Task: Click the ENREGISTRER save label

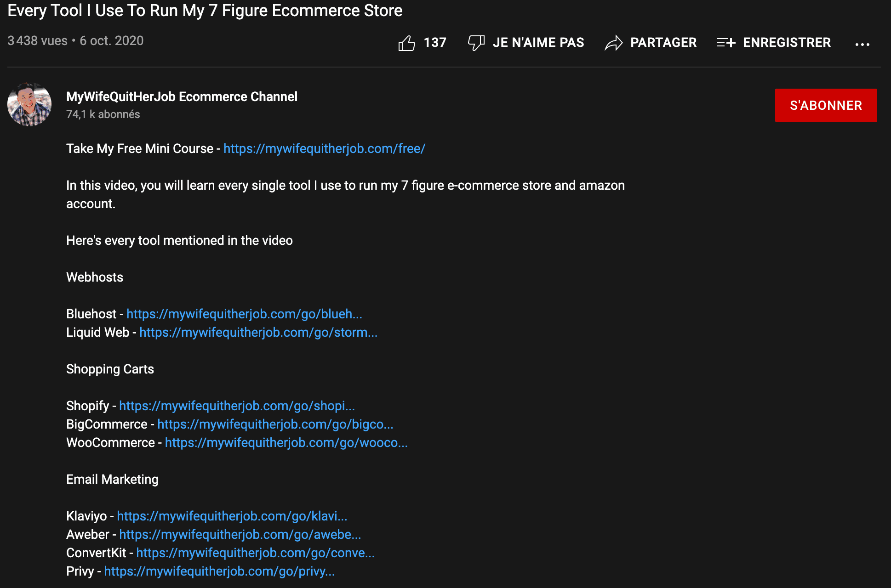Action: [787, 43]
